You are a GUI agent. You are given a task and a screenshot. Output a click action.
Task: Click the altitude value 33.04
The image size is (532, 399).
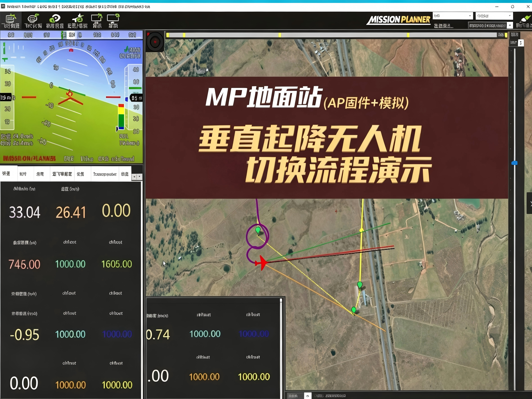pyautogui.click(x=25, y=212)
